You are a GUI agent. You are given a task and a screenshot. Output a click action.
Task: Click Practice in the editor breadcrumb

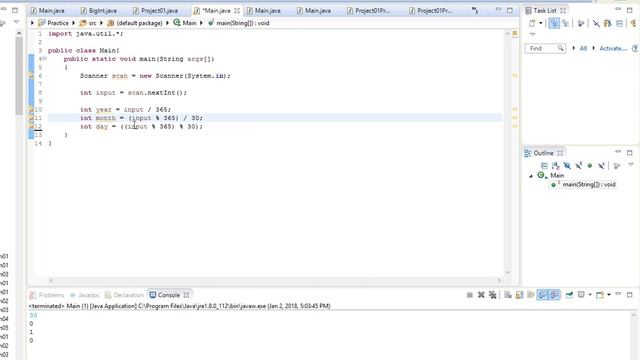click(58, 23)
